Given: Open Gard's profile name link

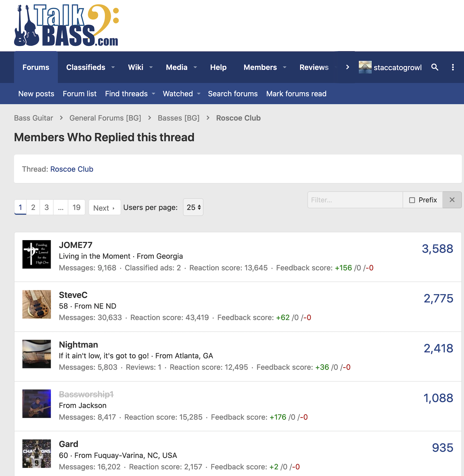Looking at the screenshot, I should click(68, 444).
